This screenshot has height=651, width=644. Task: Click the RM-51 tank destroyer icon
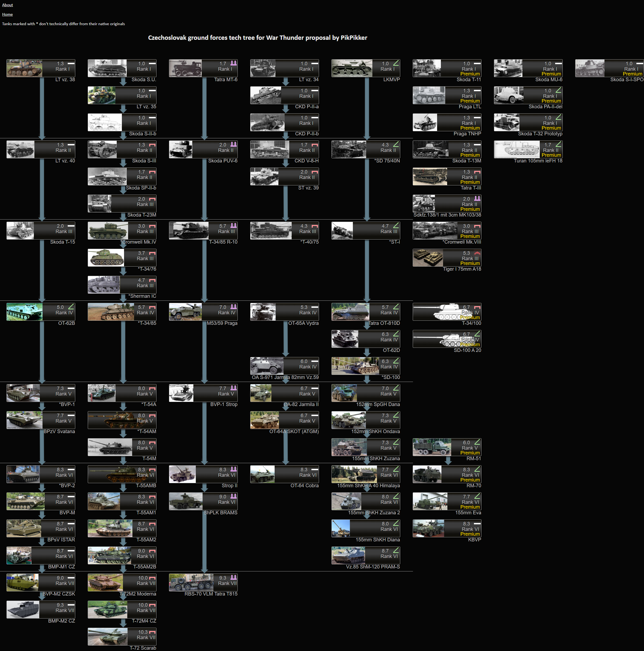click(x=477, y=442)
